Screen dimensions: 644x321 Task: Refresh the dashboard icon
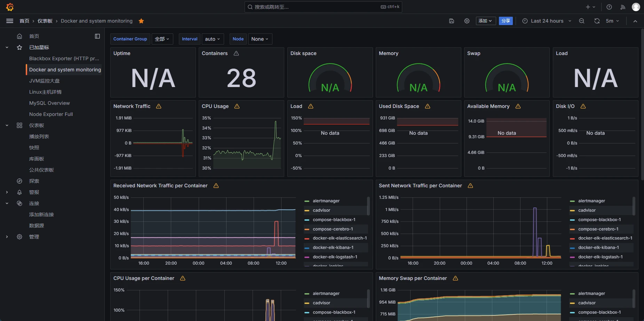pos(597,21)
